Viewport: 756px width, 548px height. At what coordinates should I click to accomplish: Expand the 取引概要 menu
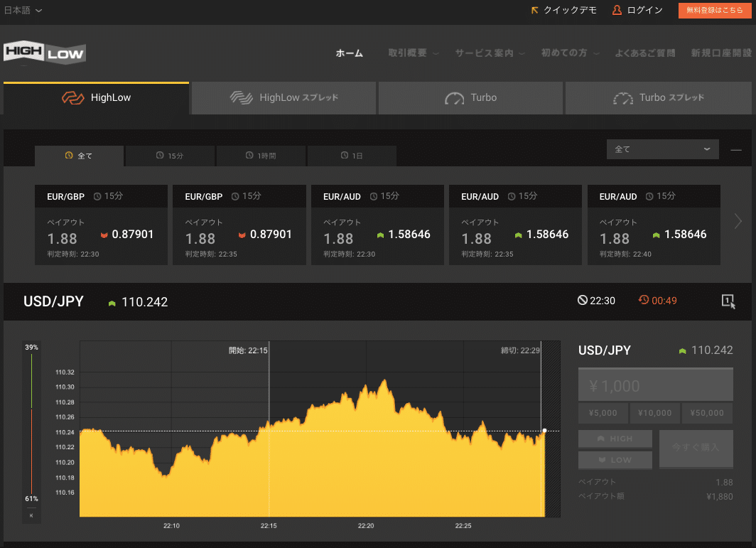pyautogui.click(x=414, y=53)
